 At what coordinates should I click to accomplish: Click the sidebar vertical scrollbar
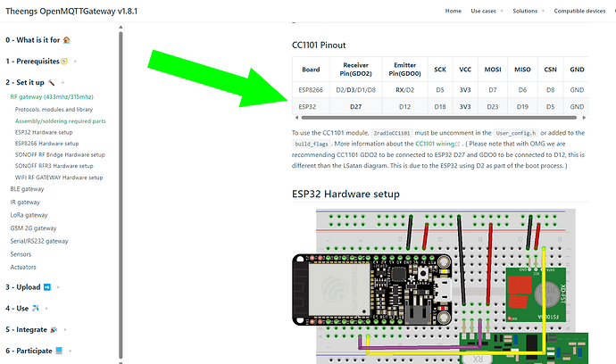(121, 194)
